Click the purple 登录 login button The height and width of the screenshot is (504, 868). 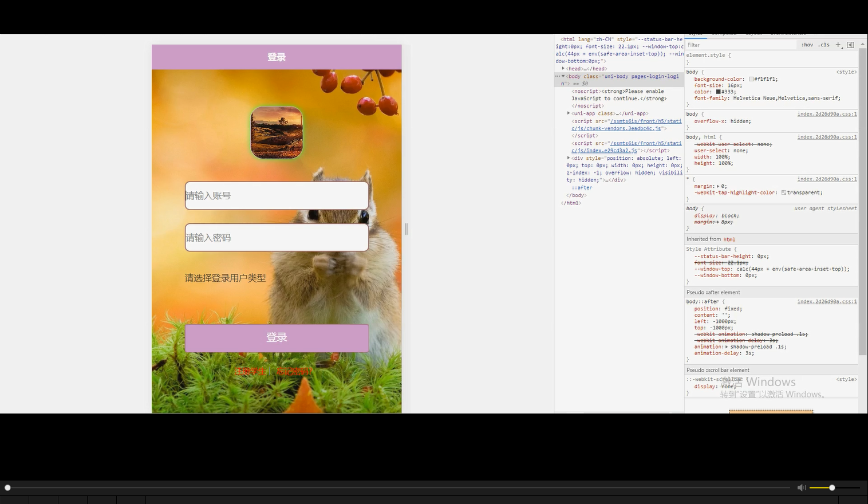(277, 338)
